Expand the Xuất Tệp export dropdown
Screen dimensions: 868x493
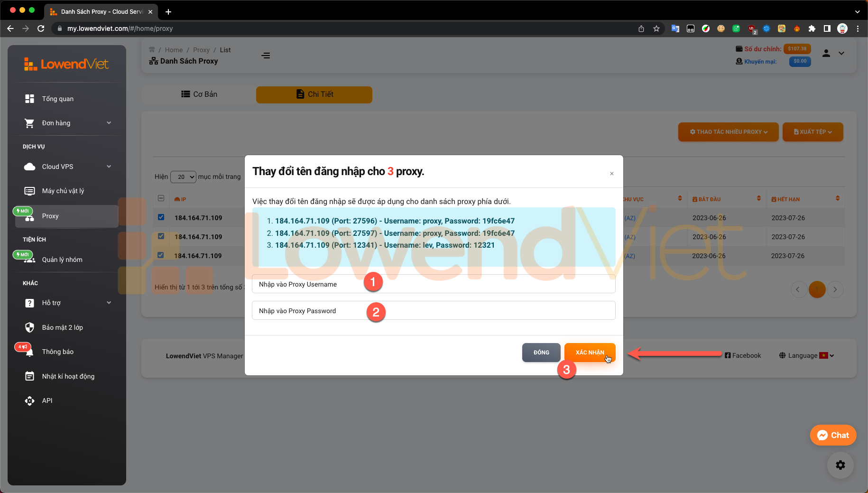coord(813,132)
